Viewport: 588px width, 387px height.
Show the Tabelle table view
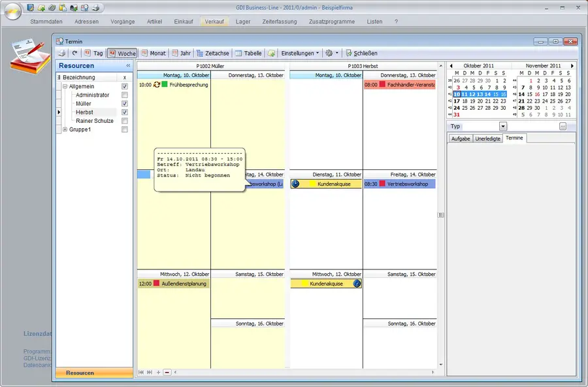(x=248, y=53)
